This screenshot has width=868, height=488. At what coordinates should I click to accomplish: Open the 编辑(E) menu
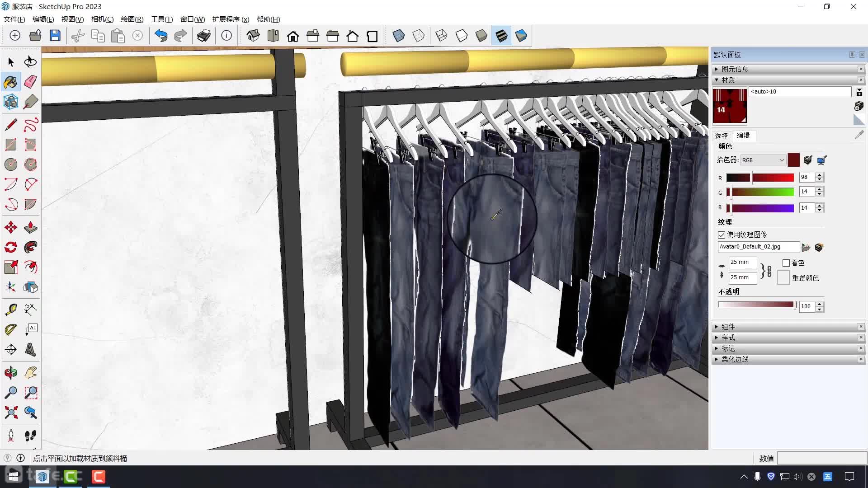[x=43, y=19]
